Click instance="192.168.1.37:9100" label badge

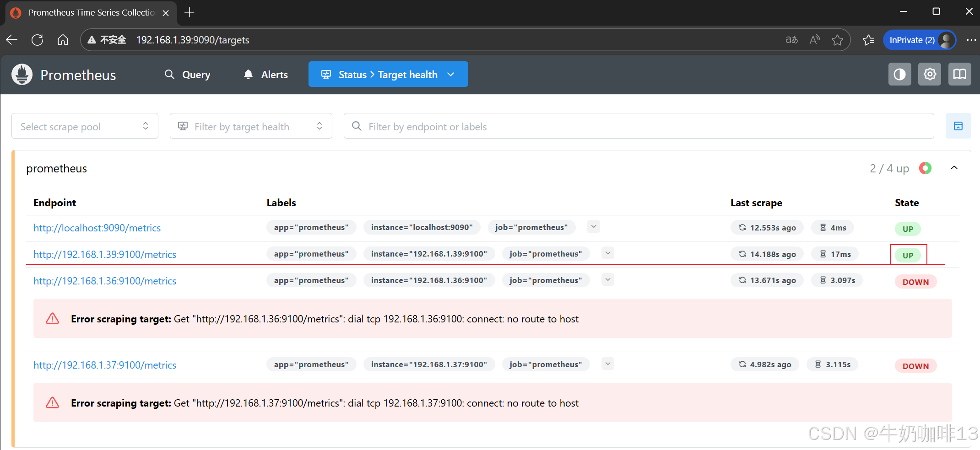tap(429, 364)
